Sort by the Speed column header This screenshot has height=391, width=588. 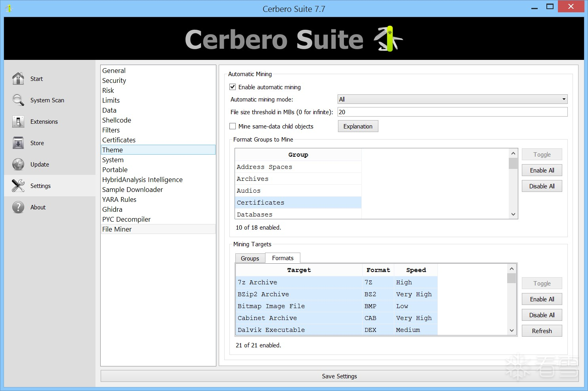[x=416, y=270]
